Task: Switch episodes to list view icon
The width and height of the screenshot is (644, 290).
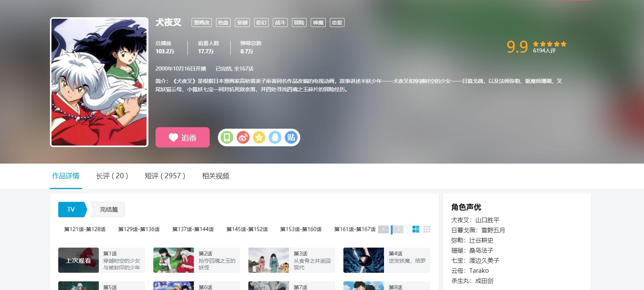Action: pos(416,229)
